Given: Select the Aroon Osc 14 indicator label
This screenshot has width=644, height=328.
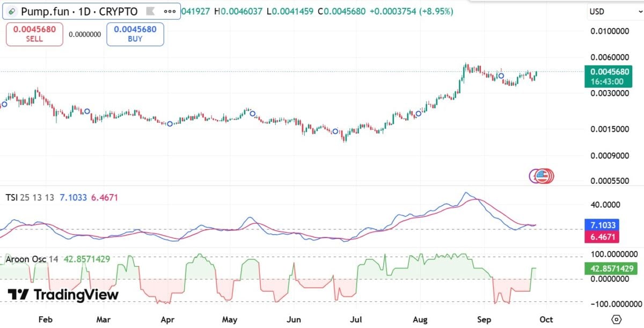Looking at the screenshot, I should (32, 259).
